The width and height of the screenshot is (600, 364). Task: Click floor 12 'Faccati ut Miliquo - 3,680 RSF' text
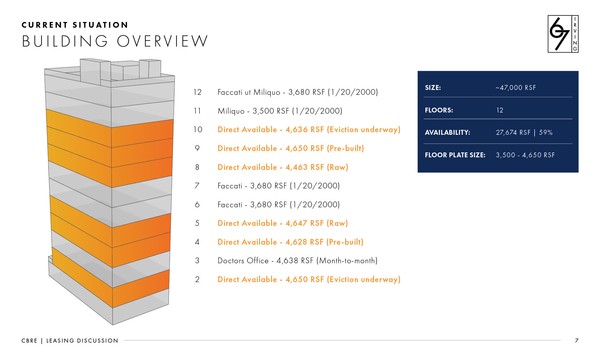[x=298, y=92]
